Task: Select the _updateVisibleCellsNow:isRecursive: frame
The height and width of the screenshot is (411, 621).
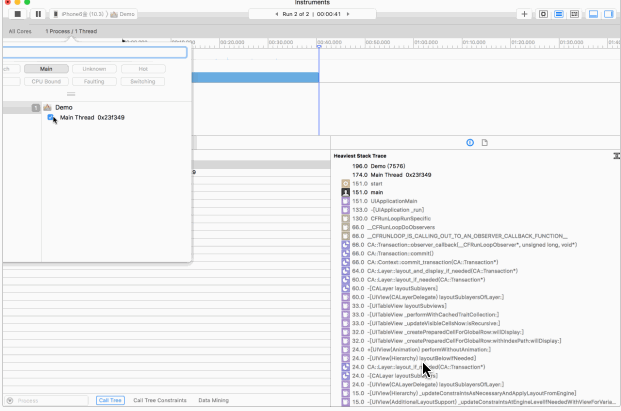Action: click(x=433, y=323)
